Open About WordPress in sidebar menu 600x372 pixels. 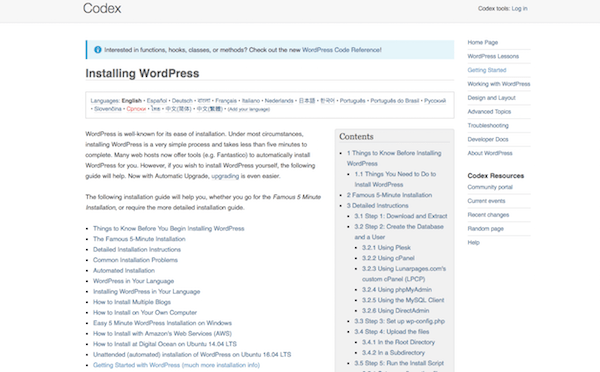(x=490, y=153)
